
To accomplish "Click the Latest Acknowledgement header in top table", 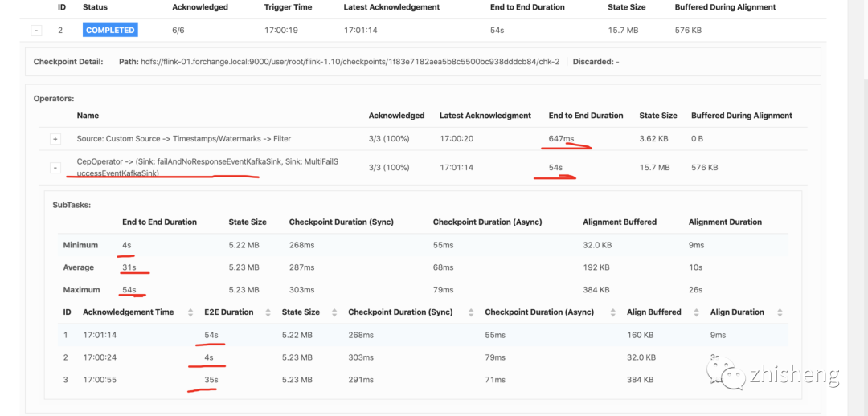I will pos(391,7).
